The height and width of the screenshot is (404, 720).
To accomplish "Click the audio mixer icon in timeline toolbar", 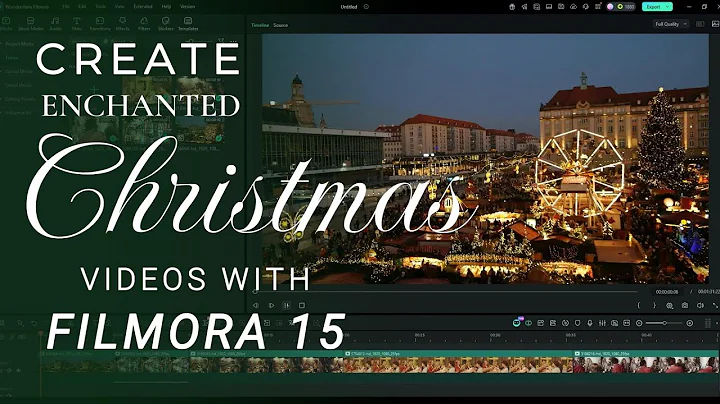I will click(602, 323).
